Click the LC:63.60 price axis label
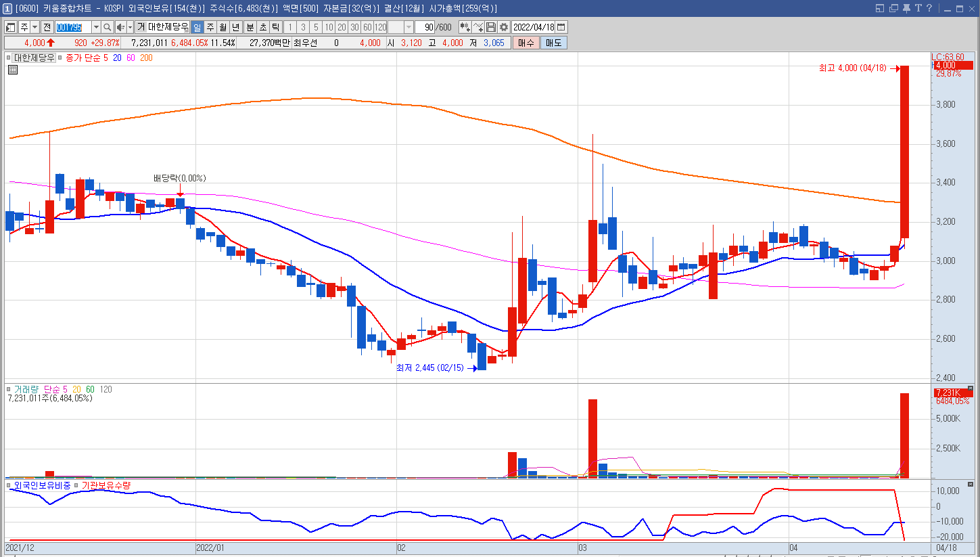Image resolution: width=980 pixels, height=557 pixels. [948, 57]
